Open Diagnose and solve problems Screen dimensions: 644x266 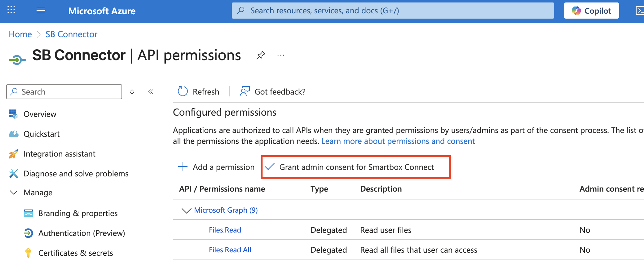pos(76,174)
